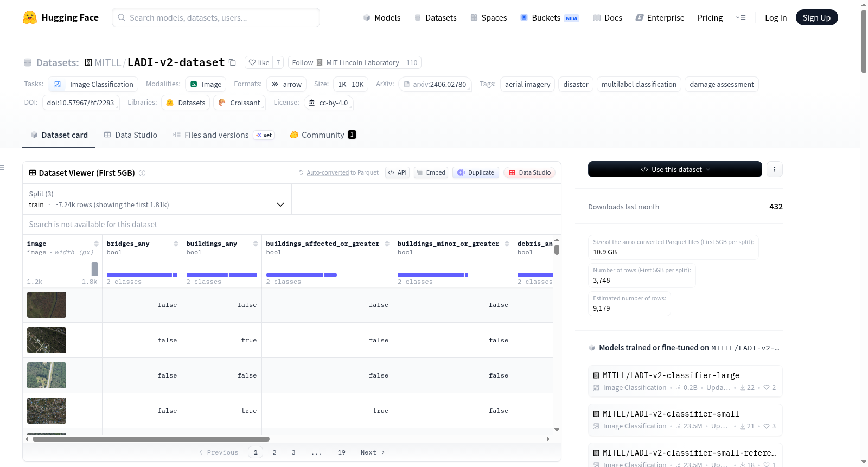Click the Hugging Face logo icon
This screenshot has width=868, height=467.
pyautogui.click(x=30, y=17)
